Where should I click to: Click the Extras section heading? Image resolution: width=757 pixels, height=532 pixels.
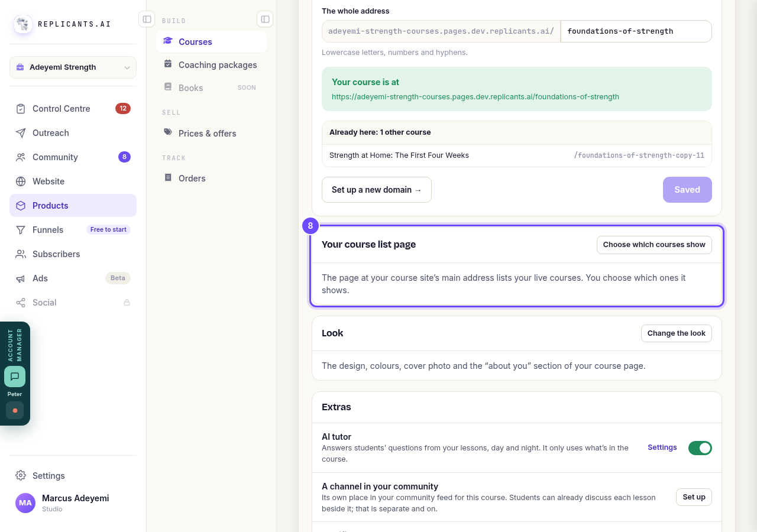(337, 407)
